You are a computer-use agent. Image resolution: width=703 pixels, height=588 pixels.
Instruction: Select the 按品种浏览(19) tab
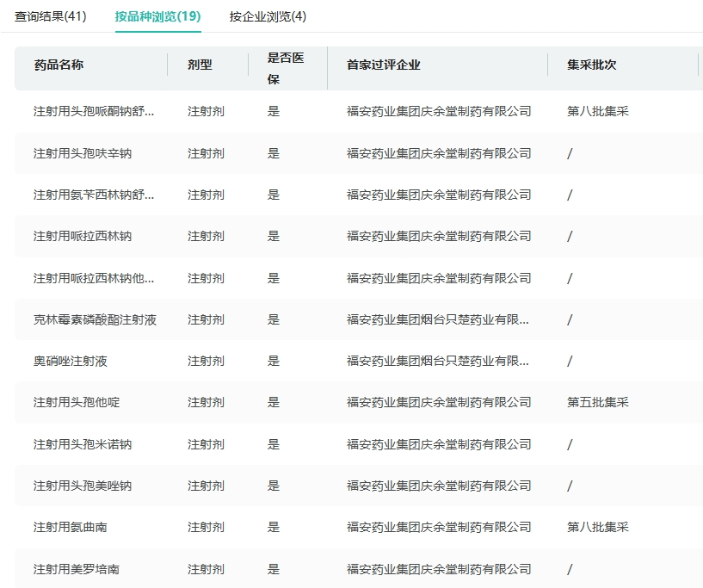[158, 16]
